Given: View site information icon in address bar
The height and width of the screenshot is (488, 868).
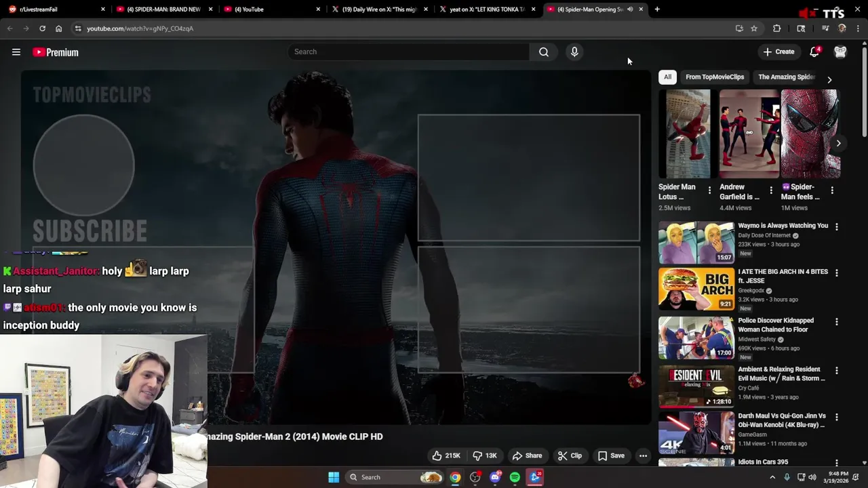Looking at the screenshot, I should tap(78, 28).
